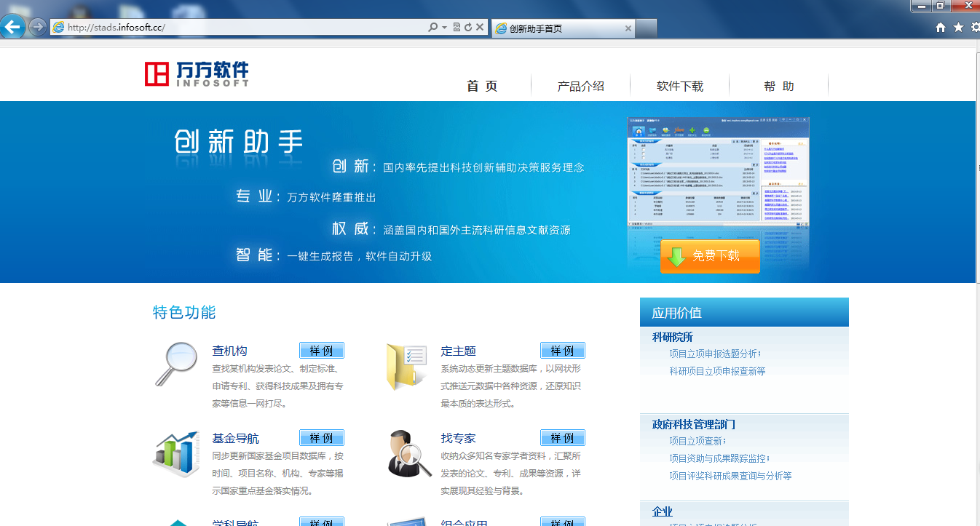
Task: Click the 特色功能 section heading
Action: (x=184, y=313)
